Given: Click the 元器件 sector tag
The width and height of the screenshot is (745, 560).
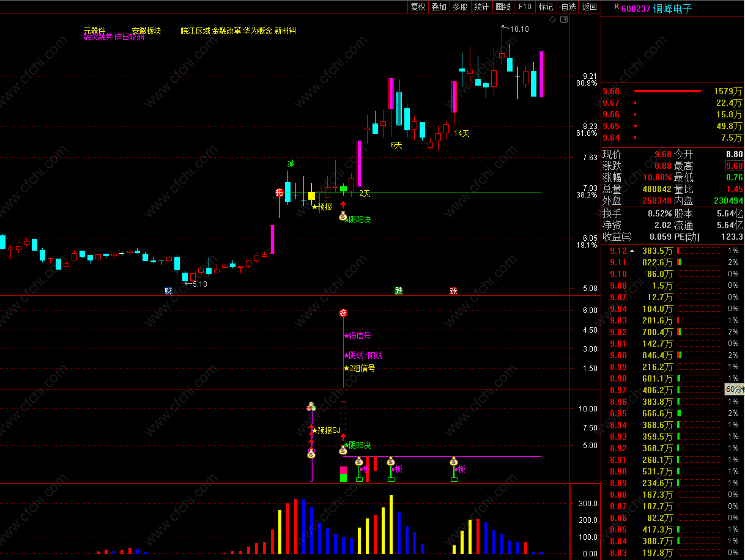Looking at the screenshot, I should pos(95,31).
